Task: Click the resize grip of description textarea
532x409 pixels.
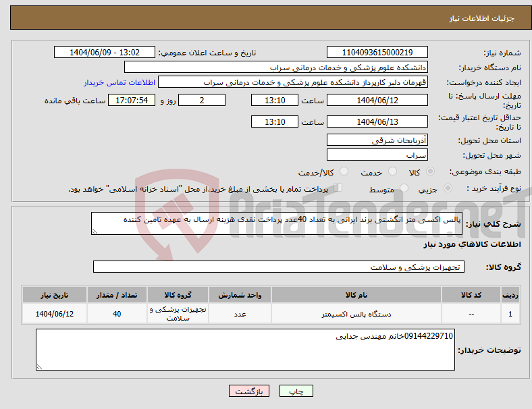Action: click(95, 231)
